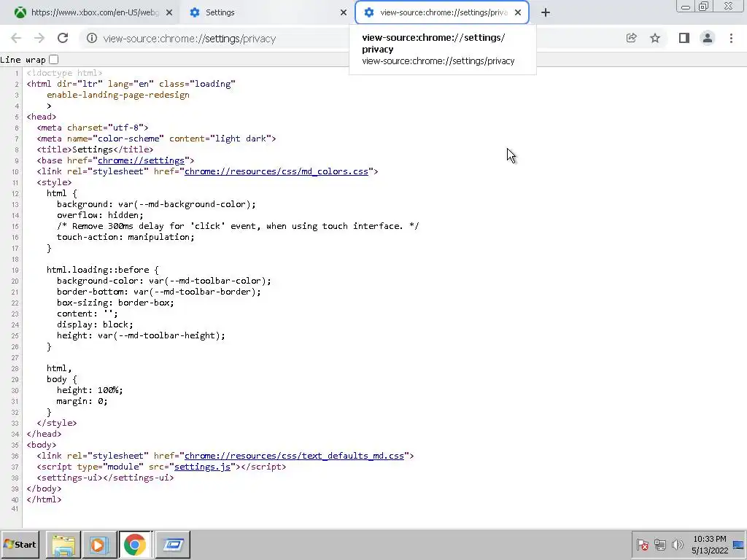Screen dimensions: 747x560
Task: Open the volume speaker tray icon
Action: coord(677,544)
